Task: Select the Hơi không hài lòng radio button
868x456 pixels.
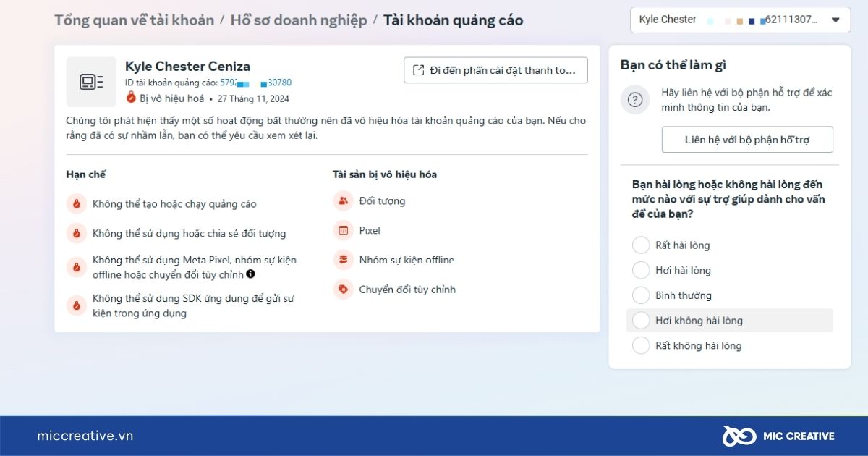Action: click(x=641, y=321)
